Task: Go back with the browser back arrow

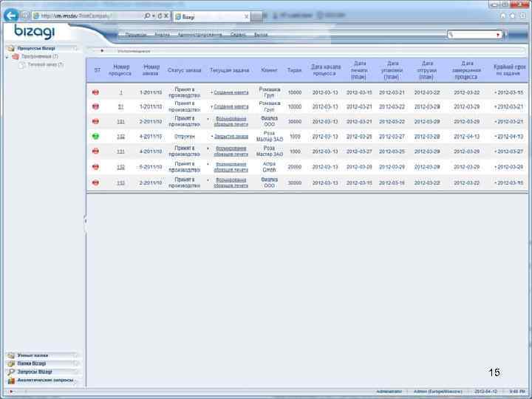Action: point(11,16)
